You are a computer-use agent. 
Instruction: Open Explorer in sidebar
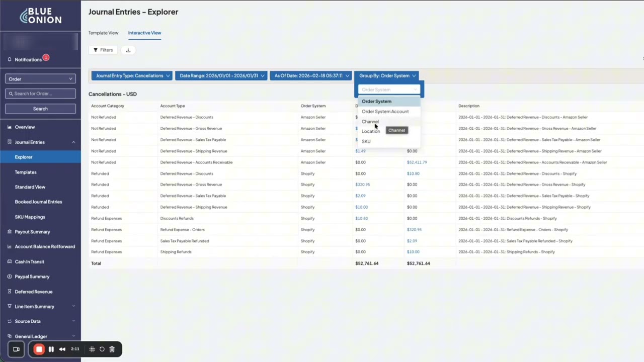(40, 157)
